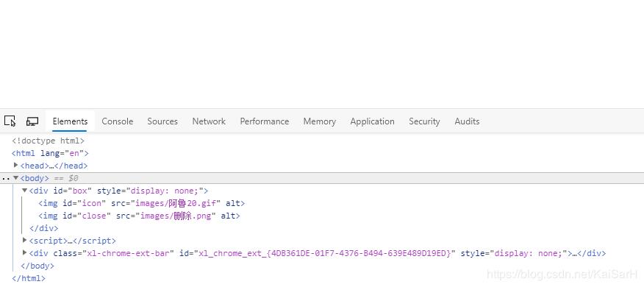This screenshot has width=644, height=287.
Task: Open the Audits tab
Action: click(467, 121)
